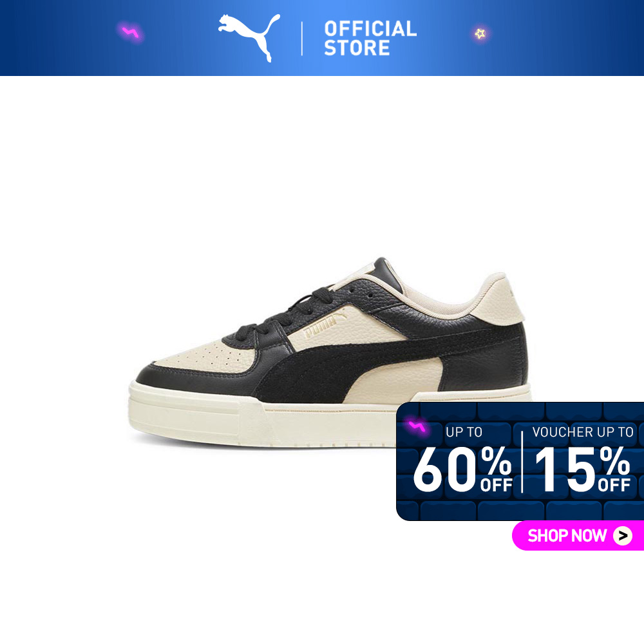
Task: Click the gold PUMA logo on shoe
Action: point(324,324)
